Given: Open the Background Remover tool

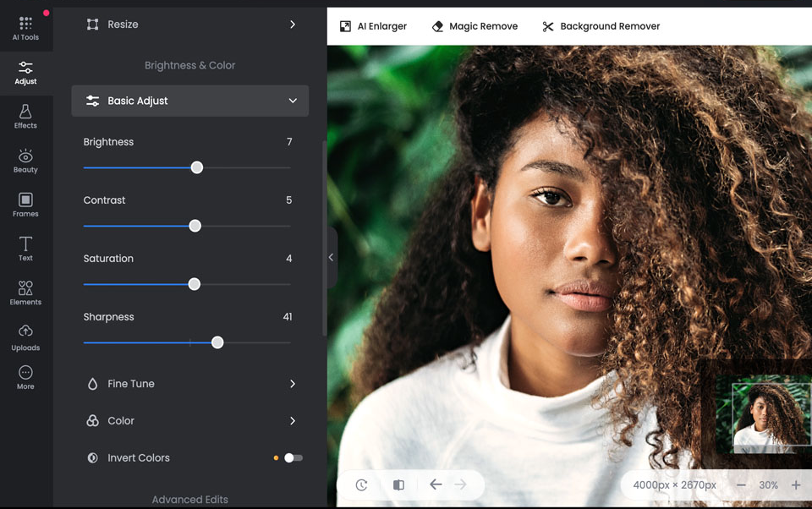Looking at the screenshot, I should [x=601, y=26].
